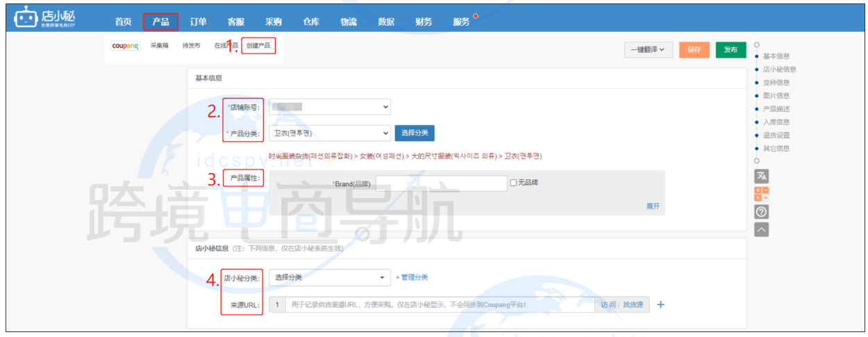Click the Coupang platform logo

(x=125, y=46)
